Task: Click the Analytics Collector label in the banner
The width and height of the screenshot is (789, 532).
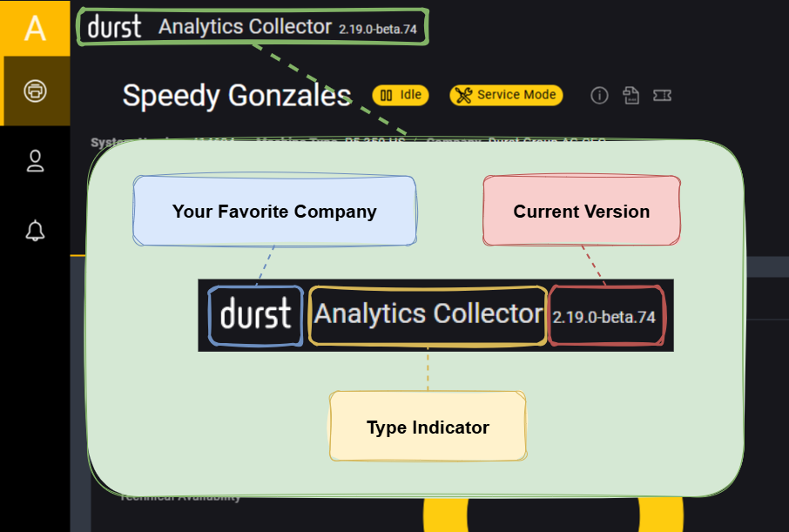Action: 245,27
